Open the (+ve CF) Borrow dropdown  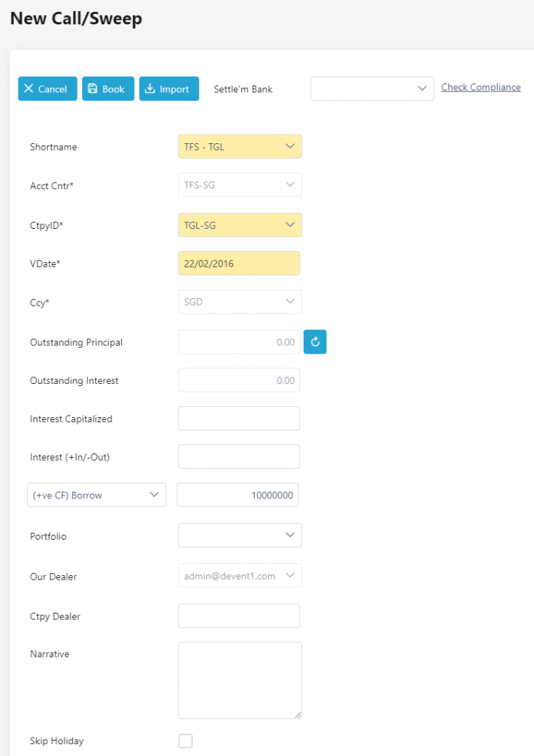pyautogui.click(x=97, y=495)
